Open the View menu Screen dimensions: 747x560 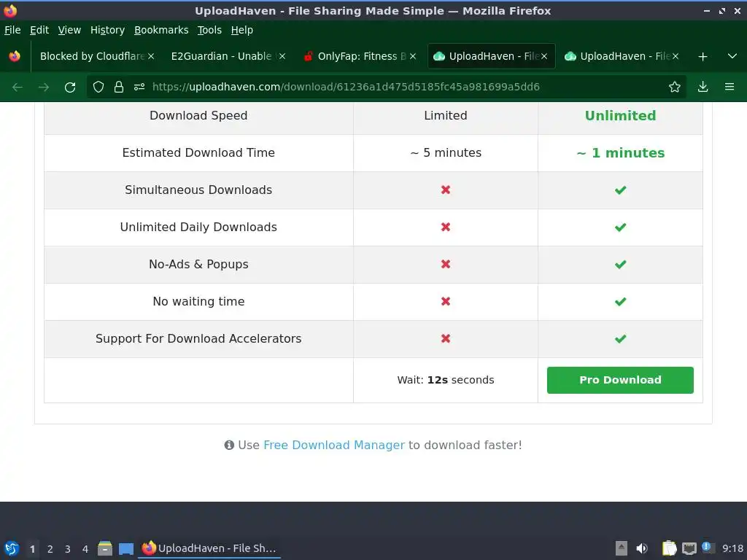coord(69,30)
